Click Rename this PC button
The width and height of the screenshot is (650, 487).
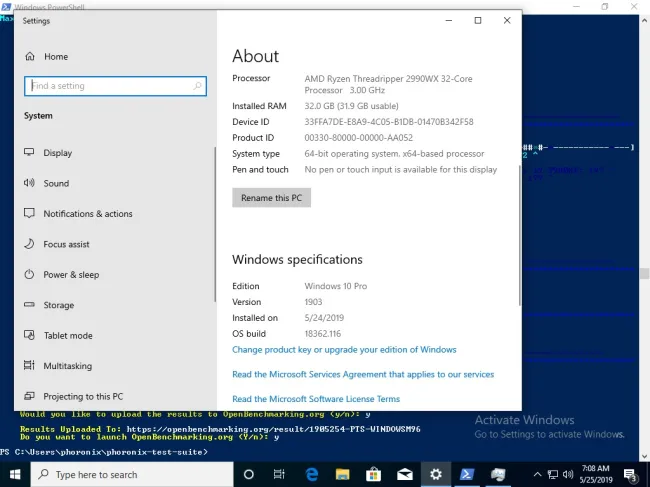[x=271, y=198]
